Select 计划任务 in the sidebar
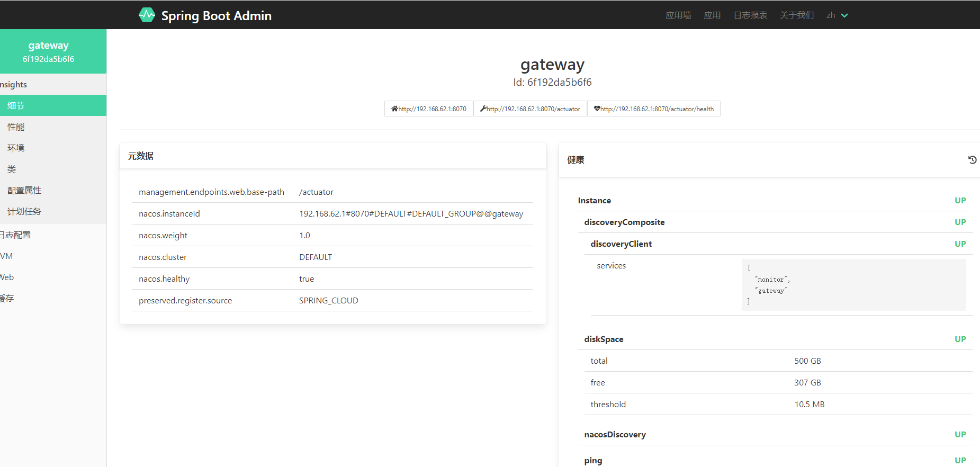Viewport: 980px width, 467px height. coord(53,211)
